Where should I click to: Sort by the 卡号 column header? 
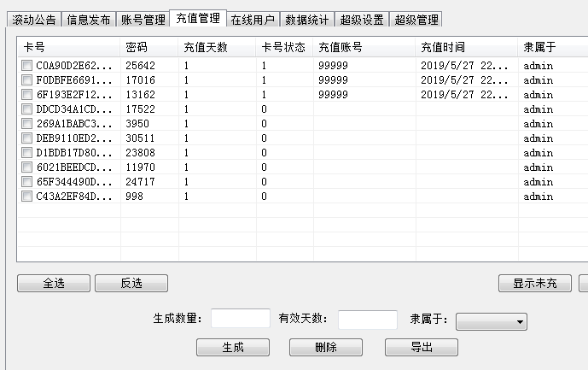[x=69, y=47]
